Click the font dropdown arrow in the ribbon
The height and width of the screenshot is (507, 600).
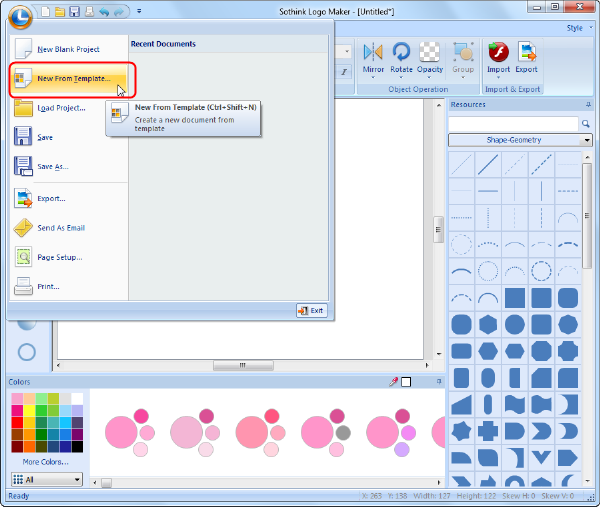(347, 51)
